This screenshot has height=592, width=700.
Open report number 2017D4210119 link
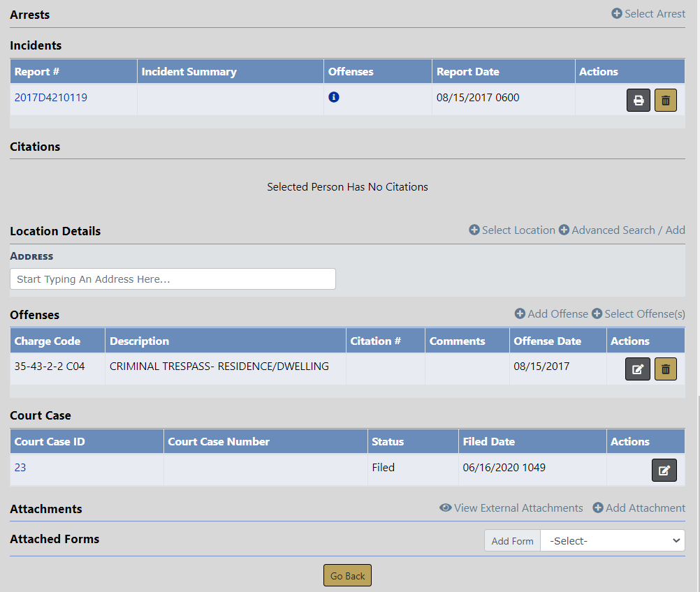pos(51,98)
